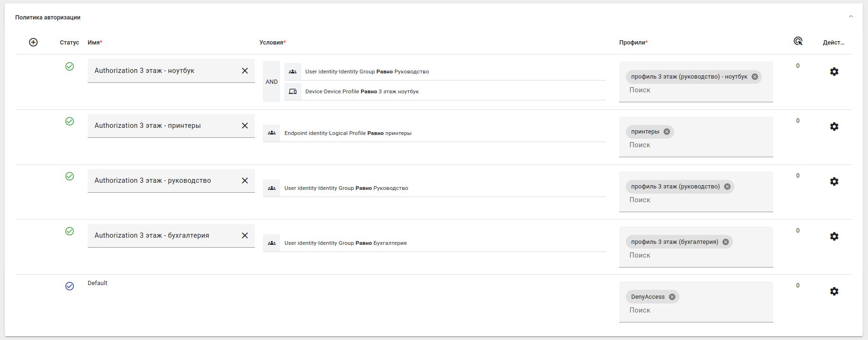Click the add new rule plus icon

coord(33,42)
